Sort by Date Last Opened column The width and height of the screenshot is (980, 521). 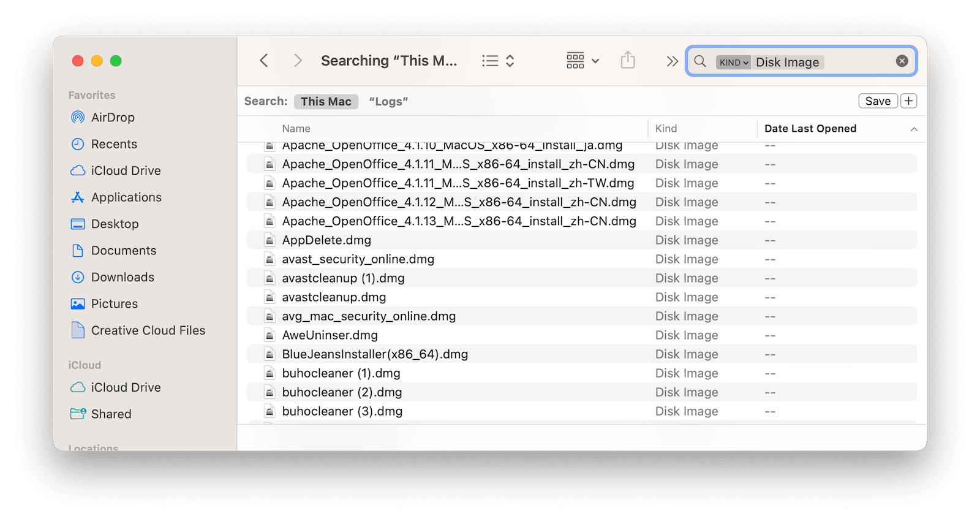pyautogui.click(x=810, y=129)
